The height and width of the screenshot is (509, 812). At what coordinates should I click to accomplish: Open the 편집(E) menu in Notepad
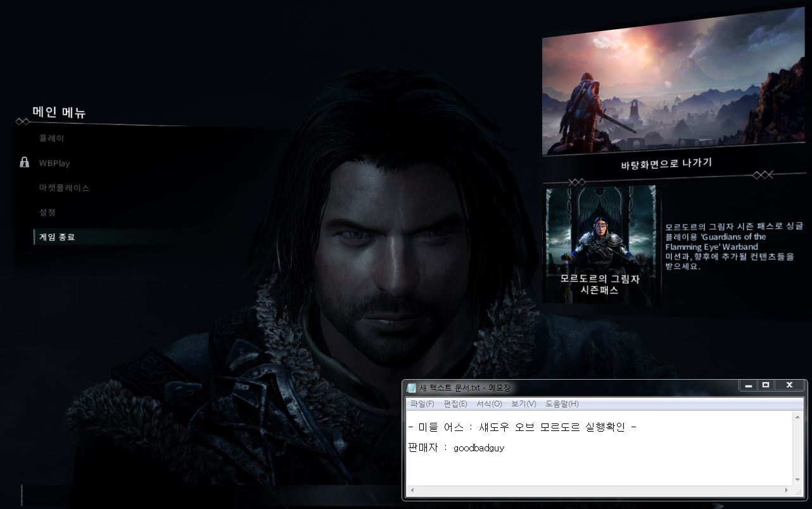pos(455,404)
